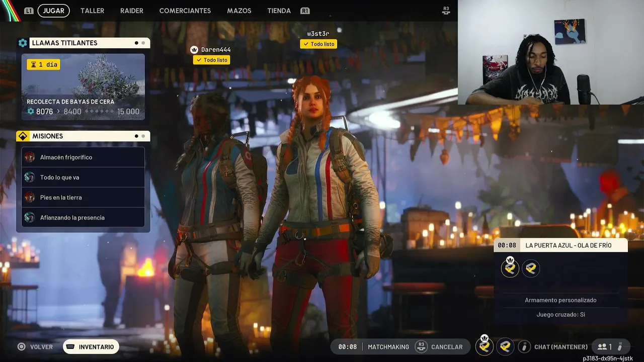644x362 pixels.
Task: Click the R1 next-tab icon
Action: [305, 11]
